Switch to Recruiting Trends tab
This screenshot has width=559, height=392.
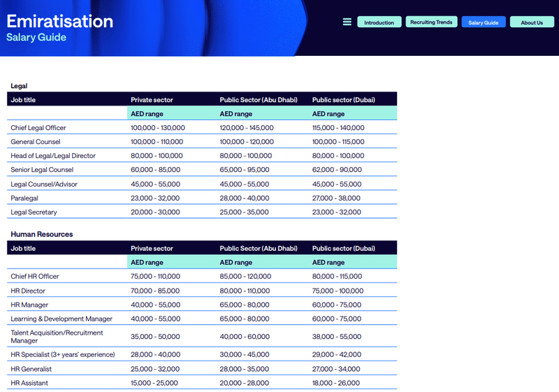[431, 22]
